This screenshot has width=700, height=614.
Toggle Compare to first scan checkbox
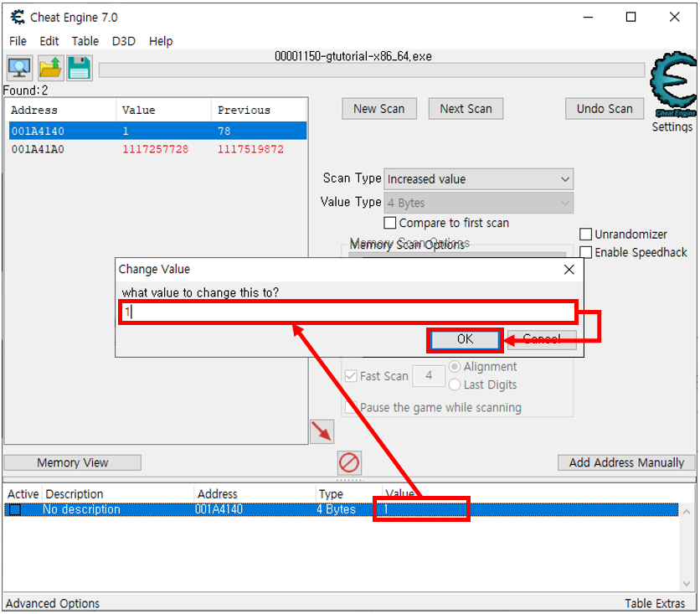[389, 222]
